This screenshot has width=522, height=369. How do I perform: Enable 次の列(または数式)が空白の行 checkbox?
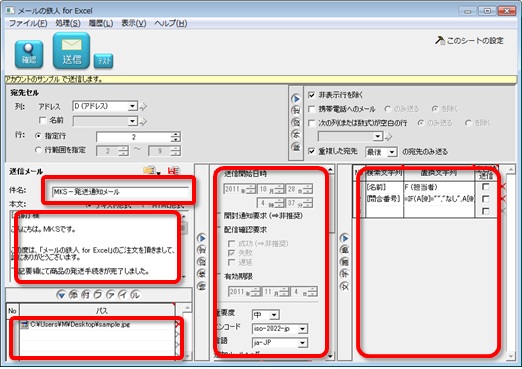tap(312, 123)
